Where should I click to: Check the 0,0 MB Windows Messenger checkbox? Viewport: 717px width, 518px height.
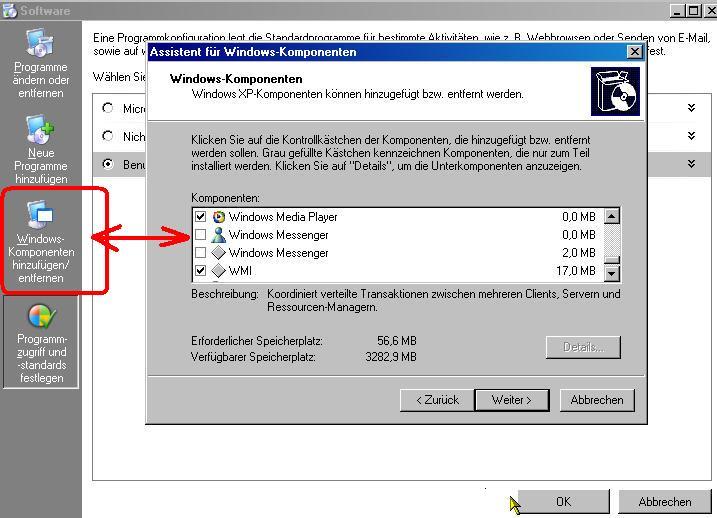tap(200, 235)
